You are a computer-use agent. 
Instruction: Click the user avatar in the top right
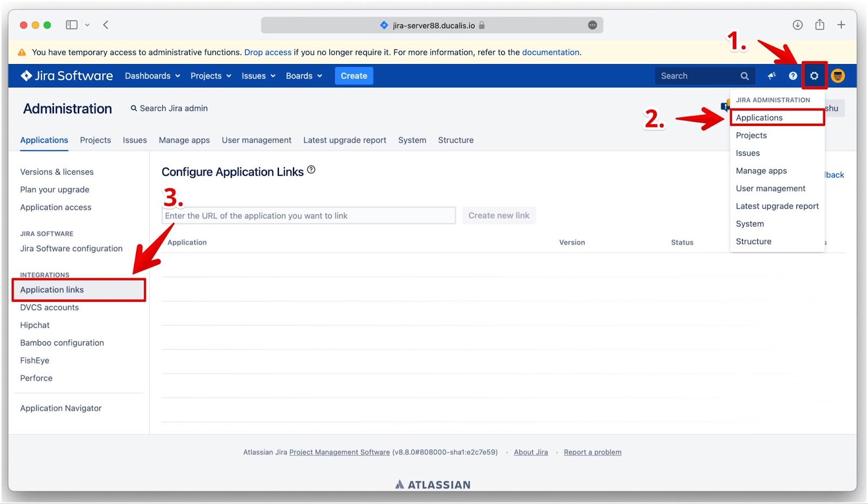838,76
